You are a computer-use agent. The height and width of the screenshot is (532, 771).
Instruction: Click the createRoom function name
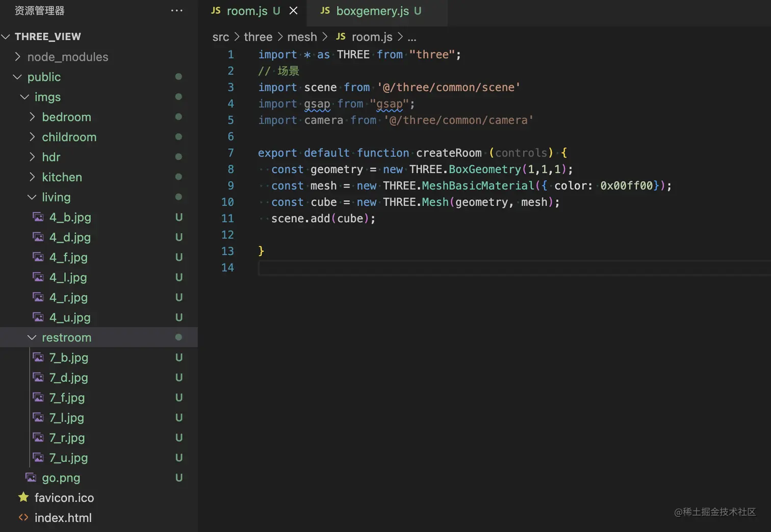449,153
